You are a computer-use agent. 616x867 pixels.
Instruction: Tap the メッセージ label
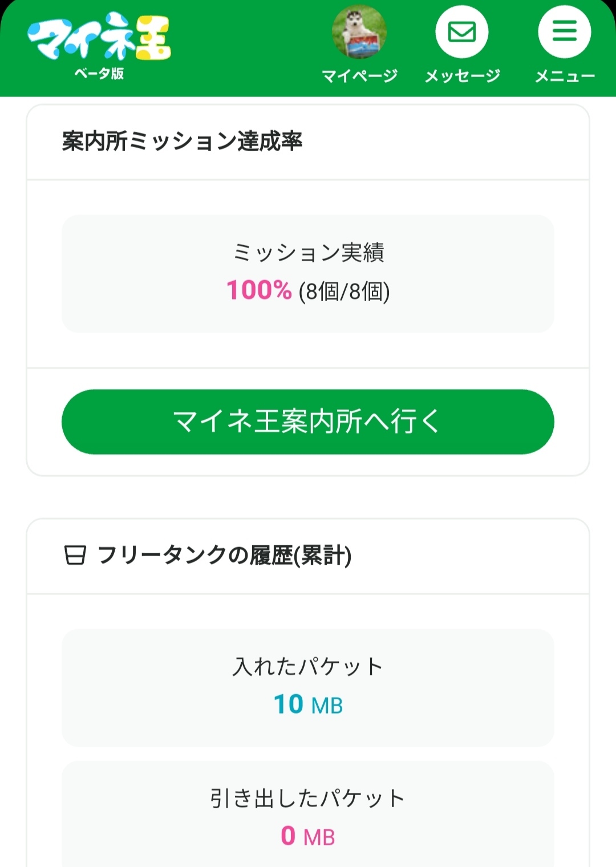462,76
